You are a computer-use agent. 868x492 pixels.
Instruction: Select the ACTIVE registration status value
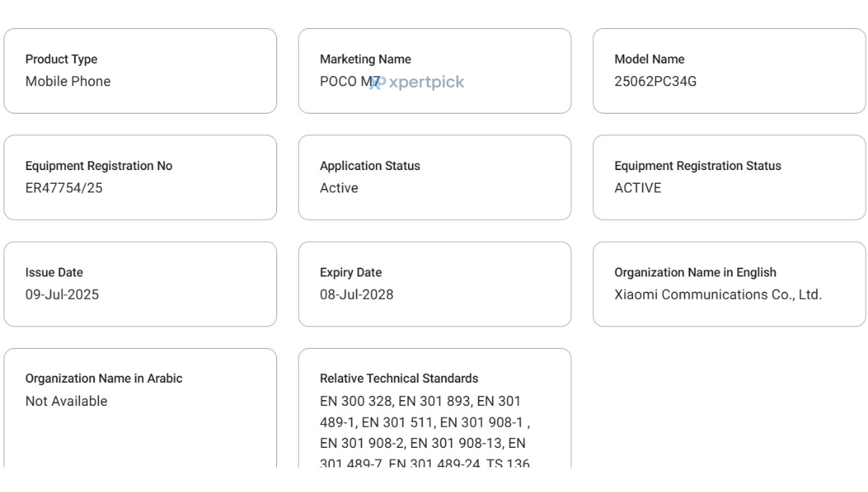tap(638, 188)
